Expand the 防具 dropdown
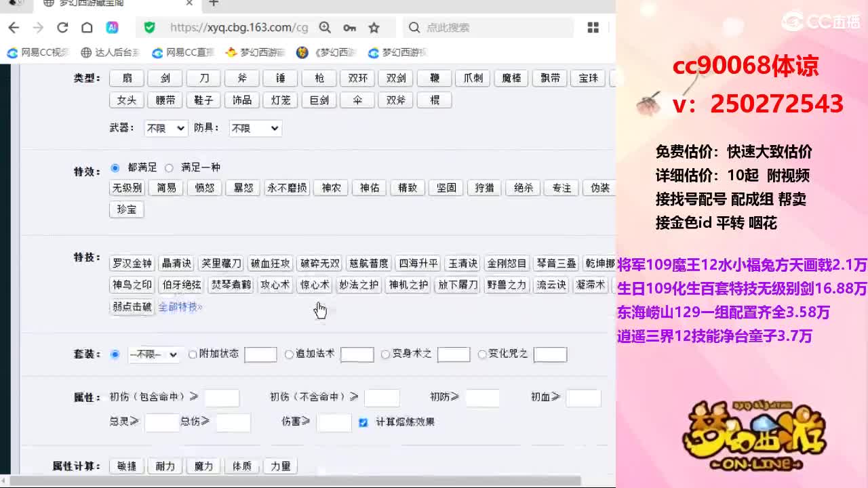This screenshot has width=868, height=488. tap(255, 128)
